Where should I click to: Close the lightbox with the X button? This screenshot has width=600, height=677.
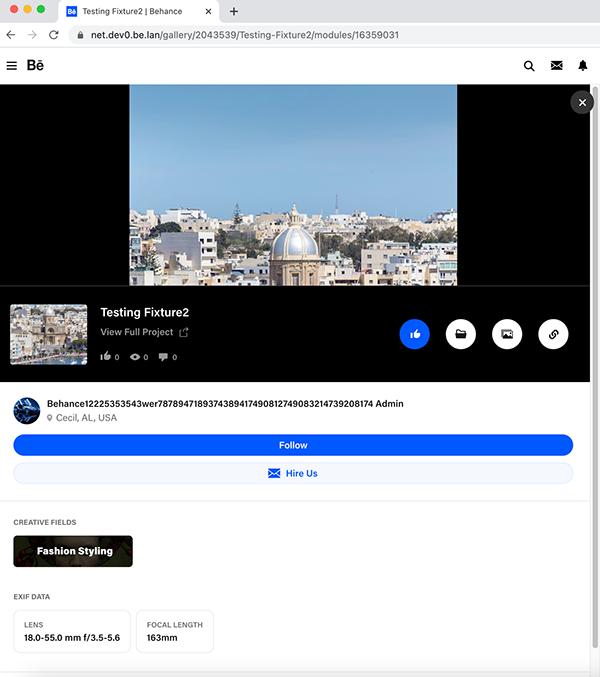point(582,102)
